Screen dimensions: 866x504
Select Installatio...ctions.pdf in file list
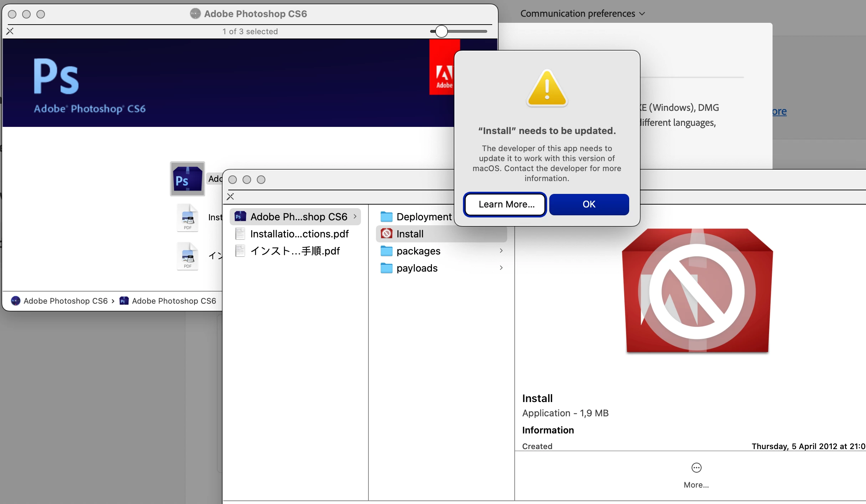coord(299,234)
